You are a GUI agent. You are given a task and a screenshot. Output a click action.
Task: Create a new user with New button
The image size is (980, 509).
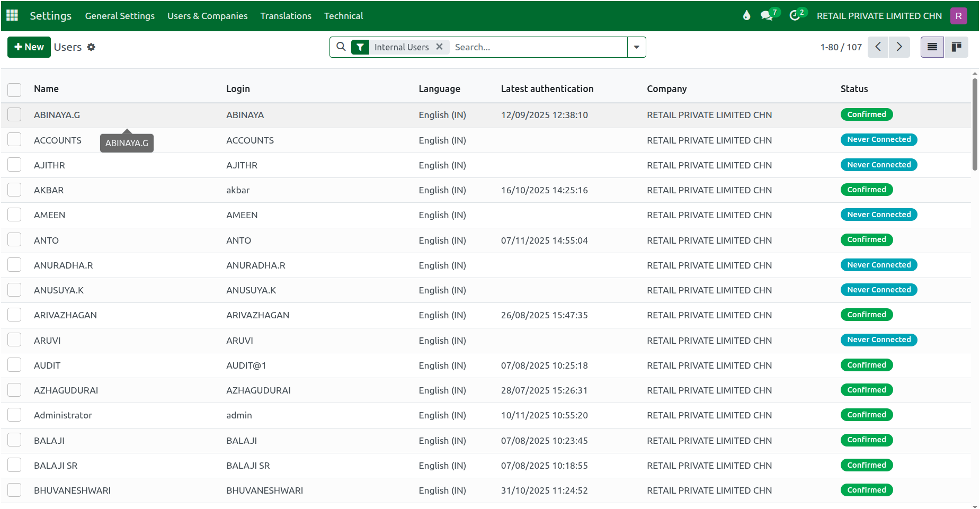coord(29,47)
